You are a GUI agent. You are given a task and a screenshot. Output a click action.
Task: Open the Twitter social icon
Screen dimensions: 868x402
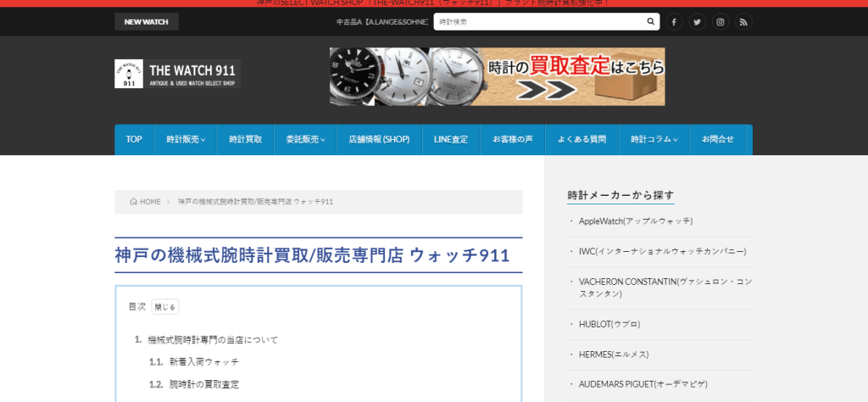tap(697, 22)
